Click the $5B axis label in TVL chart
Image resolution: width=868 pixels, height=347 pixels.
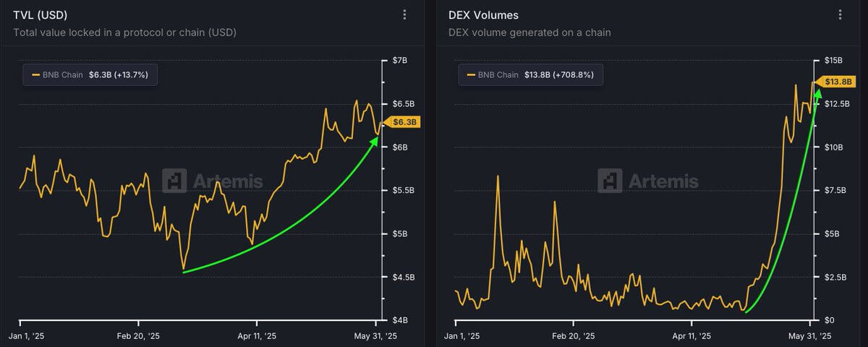[x=401, y=234]
